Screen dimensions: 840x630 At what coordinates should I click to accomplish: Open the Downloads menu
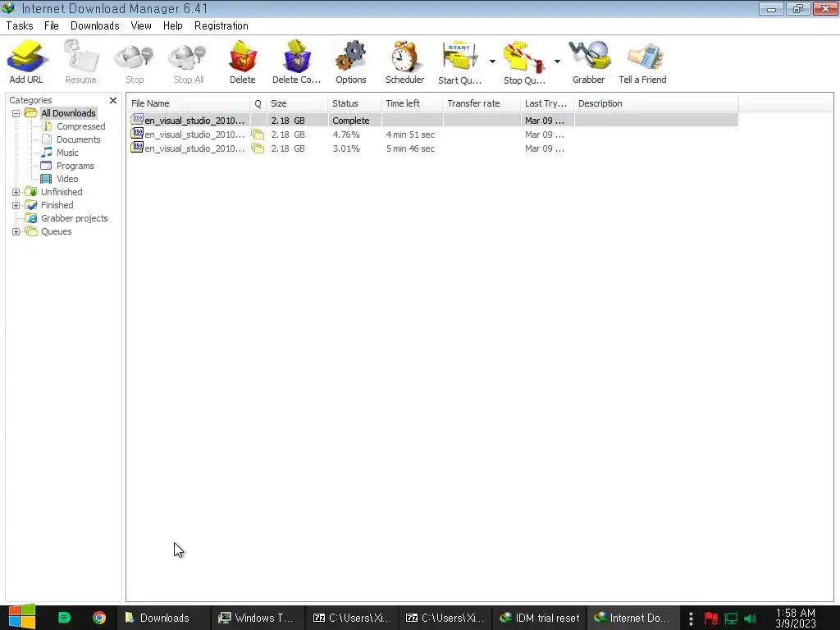tap(95, 25)
